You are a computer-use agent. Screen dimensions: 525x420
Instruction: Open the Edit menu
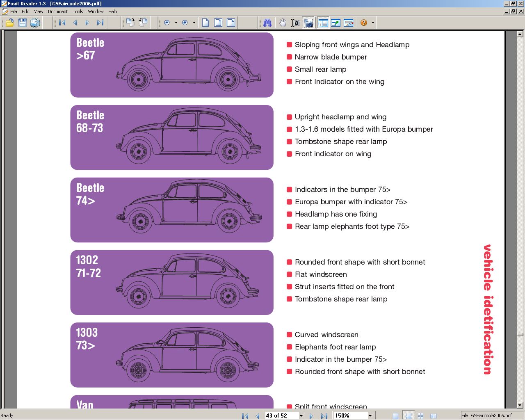(x=25, y=11)
